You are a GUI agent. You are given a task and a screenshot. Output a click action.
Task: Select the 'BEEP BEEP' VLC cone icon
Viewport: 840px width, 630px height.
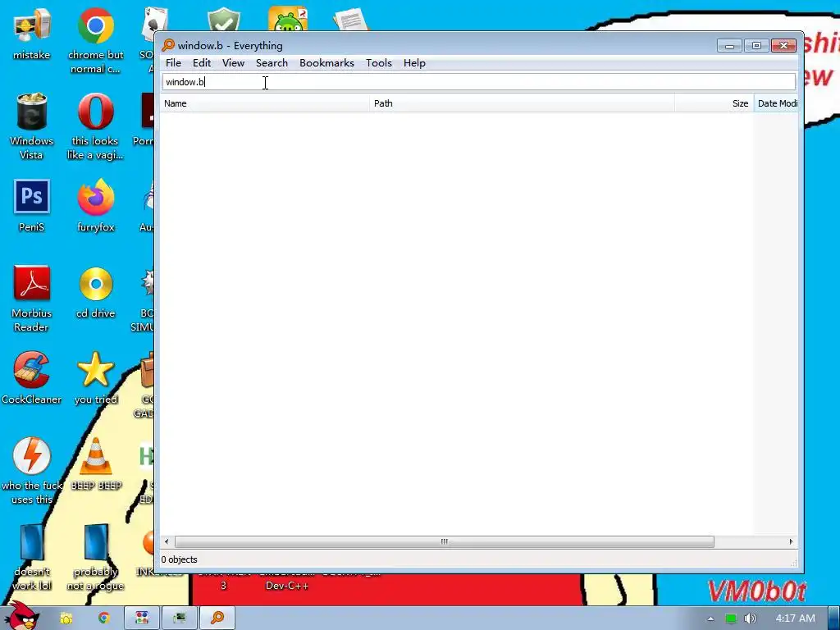[x=96, y=465]
